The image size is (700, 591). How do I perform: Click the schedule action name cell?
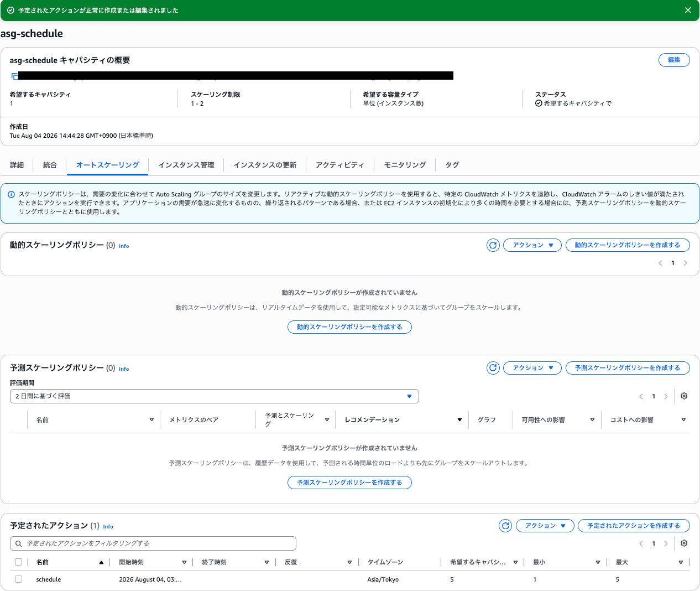[x=49, y=579]
